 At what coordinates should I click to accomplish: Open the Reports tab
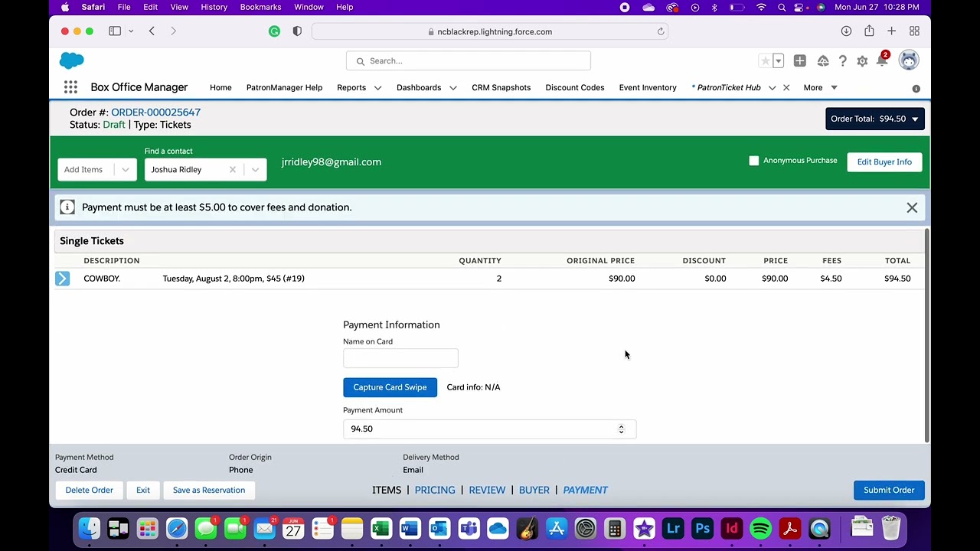(351, 87)
